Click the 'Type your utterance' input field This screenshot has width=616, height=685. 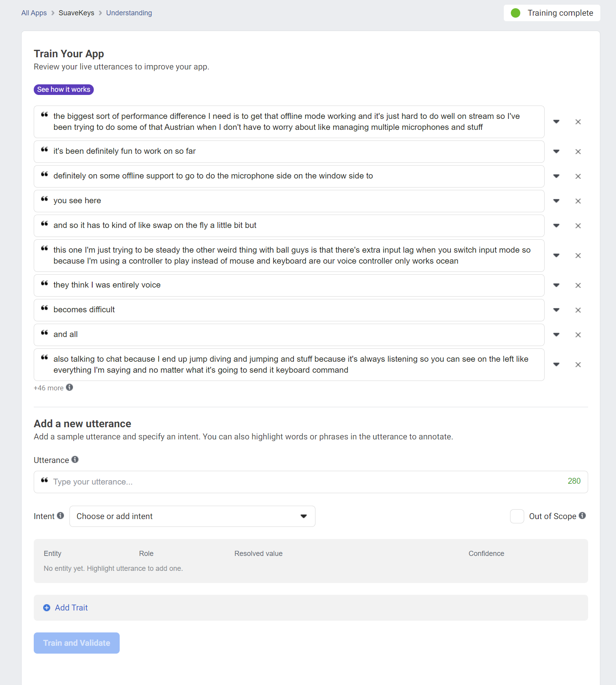point(306,482)
